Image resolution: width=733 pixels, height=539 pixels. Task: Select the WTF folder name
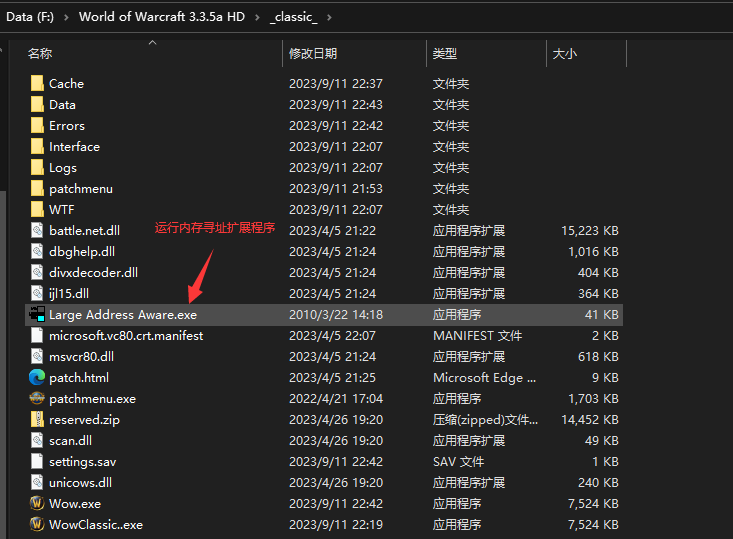(62, 209)
